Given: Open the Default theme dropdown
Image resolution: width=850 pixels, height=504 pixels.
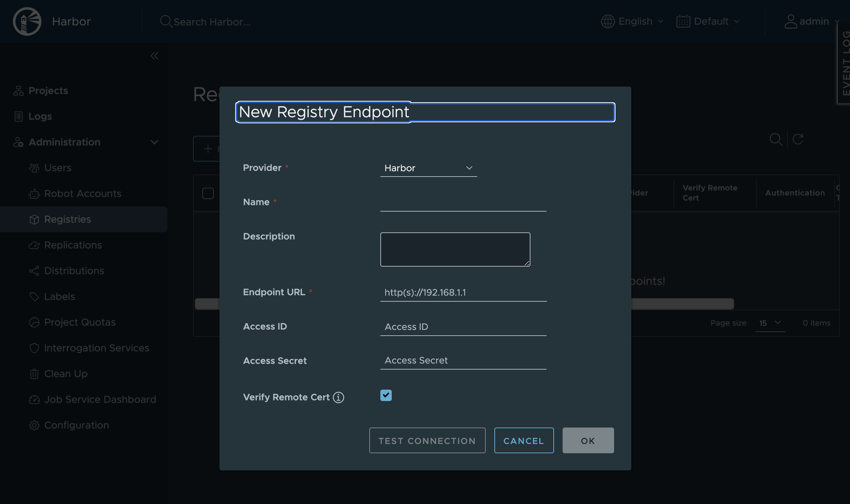Looking at the screenshot, I should [x=708, y=21].
